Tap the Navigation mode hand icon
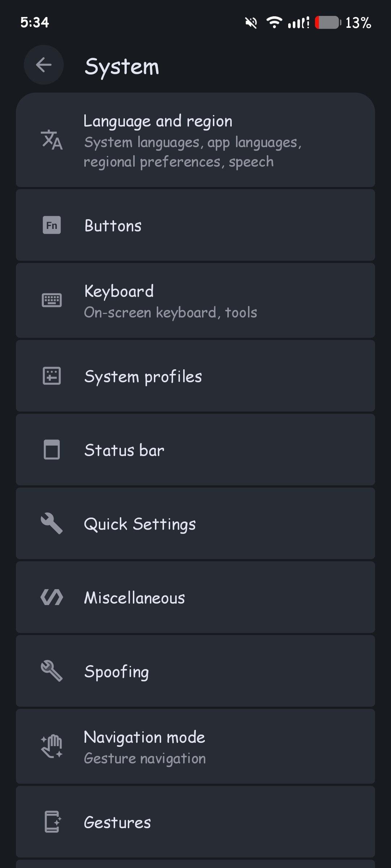Viewport: 391px width, 868px height. [x=52, y=746]
